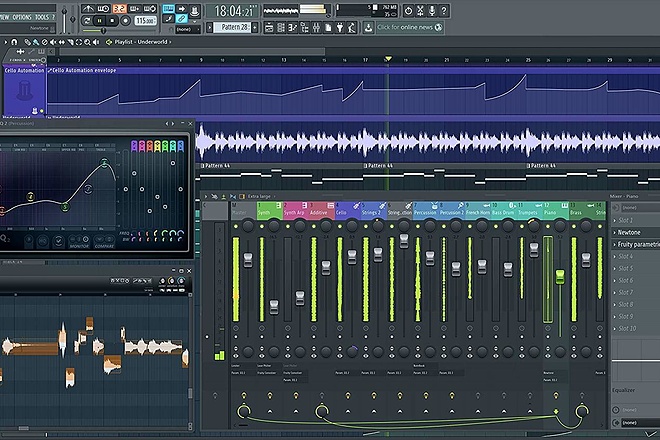The image size is (660, 440).
Task: Click the scissors/close windows icon top right
Action: [420, 11]
